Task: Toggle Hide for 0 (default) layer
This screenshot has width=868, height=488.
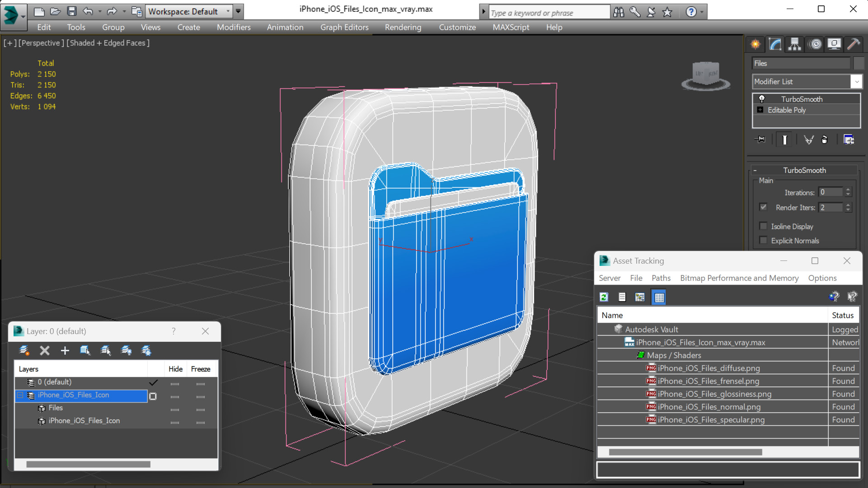Action: click(175, 384)
